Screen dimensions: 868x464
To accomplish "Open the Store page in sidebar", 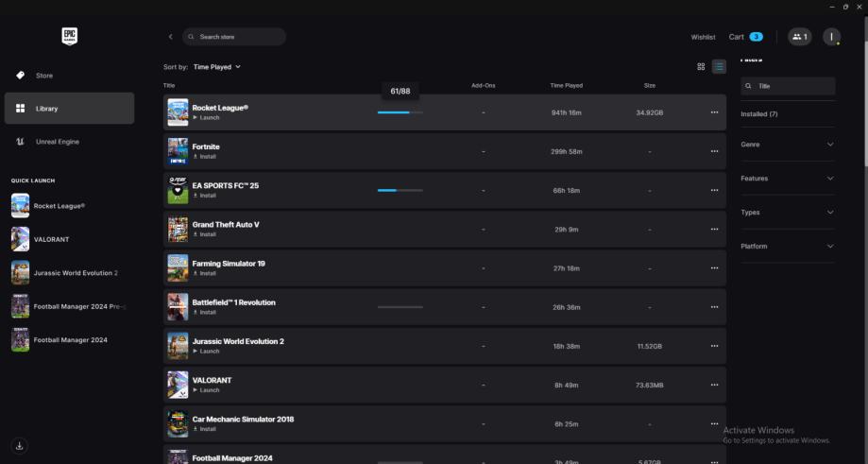I will tap(44, 76).
